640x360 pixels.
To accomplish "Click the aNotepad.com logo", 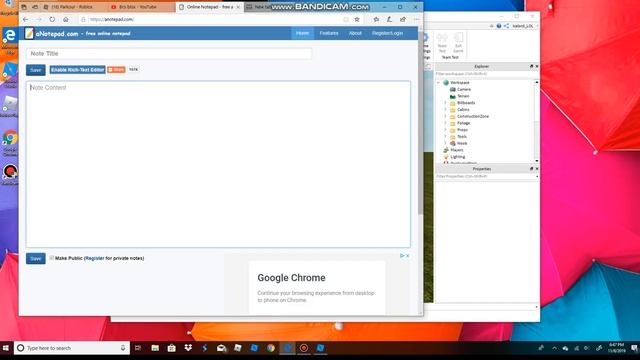I will click(51, 33).
